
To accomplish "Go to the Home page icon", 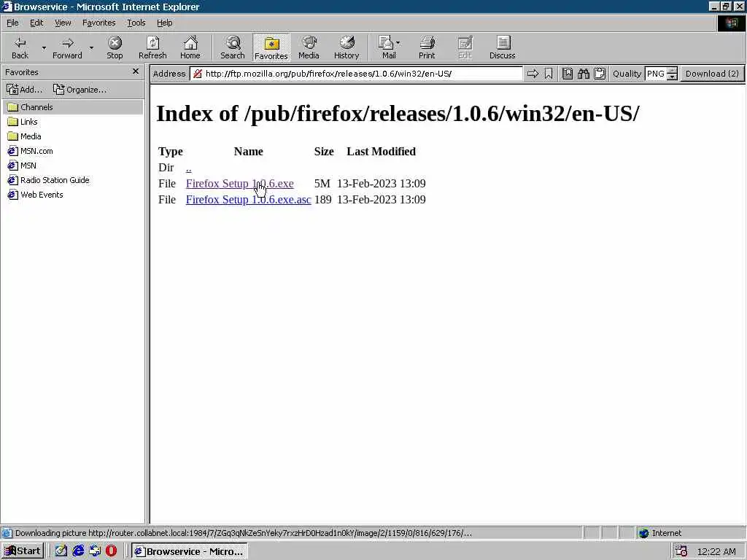I will point(190,47).
